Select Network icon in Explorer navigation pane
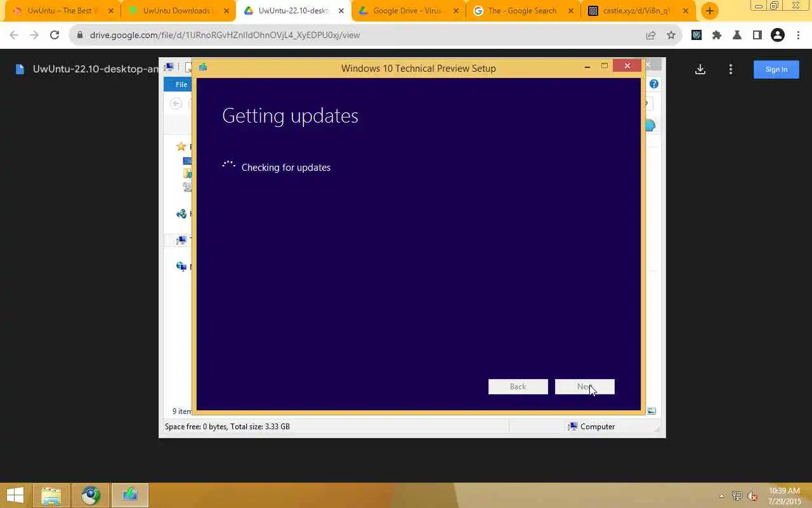 click(x=181, y=267)
